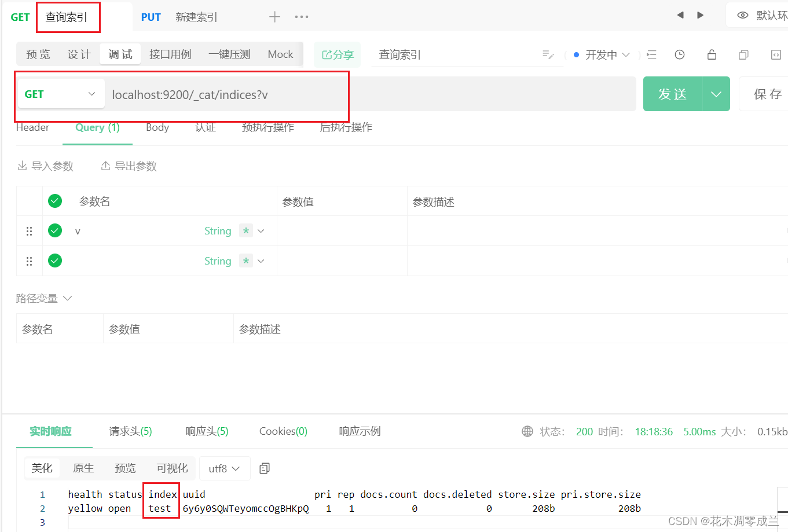Open the 一键压测 tab
Screen dimensions: 788x532
click(x=229, y=54)
